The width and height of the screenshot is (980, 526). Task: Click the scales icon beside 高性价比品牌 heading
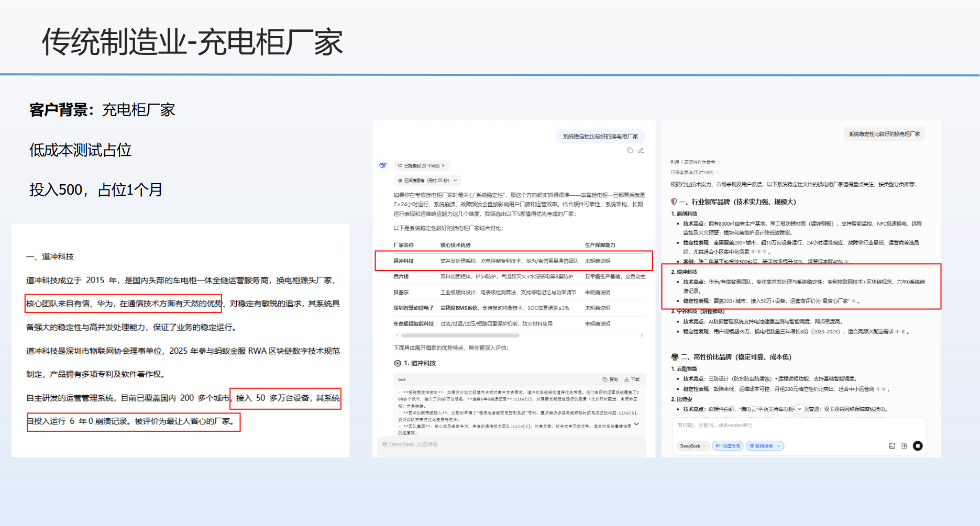point(675,357)
